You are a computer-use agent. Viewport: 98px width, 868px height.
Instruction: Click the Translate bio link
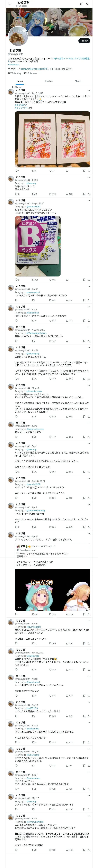click(x=14, y=65)
